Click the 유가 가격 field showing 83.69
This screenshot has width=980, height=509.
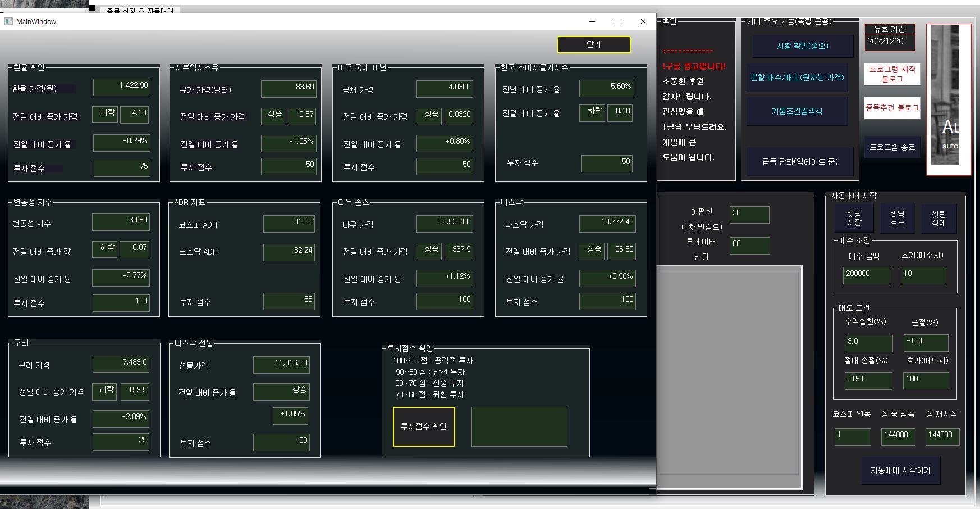click(288, 89)
